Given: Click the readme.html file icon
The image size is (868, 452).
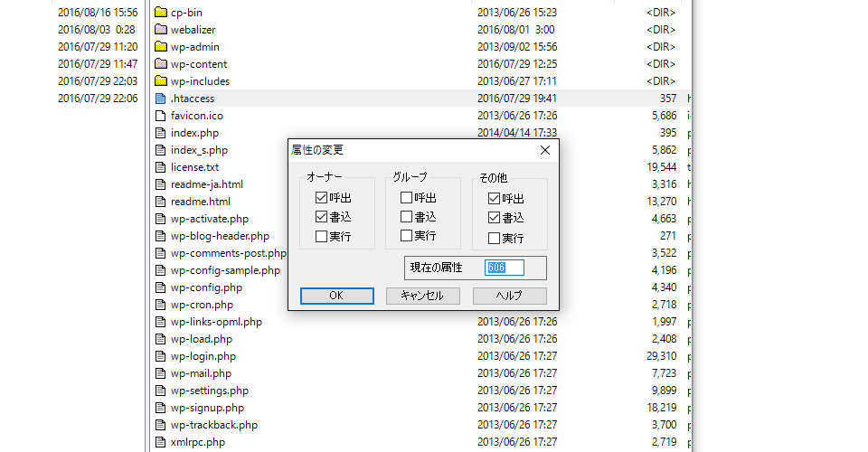Looking at the screenshot, I should (x=161, y=202).
